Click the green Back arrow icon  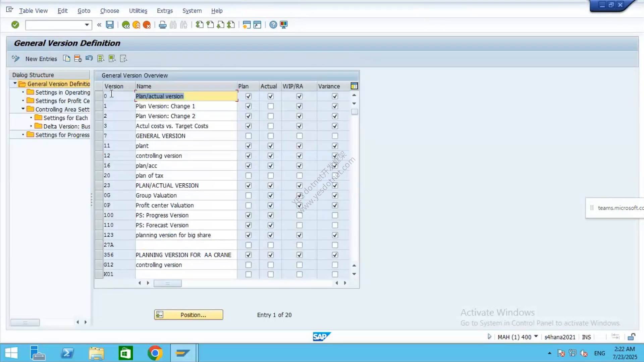(x=126, y=25)
